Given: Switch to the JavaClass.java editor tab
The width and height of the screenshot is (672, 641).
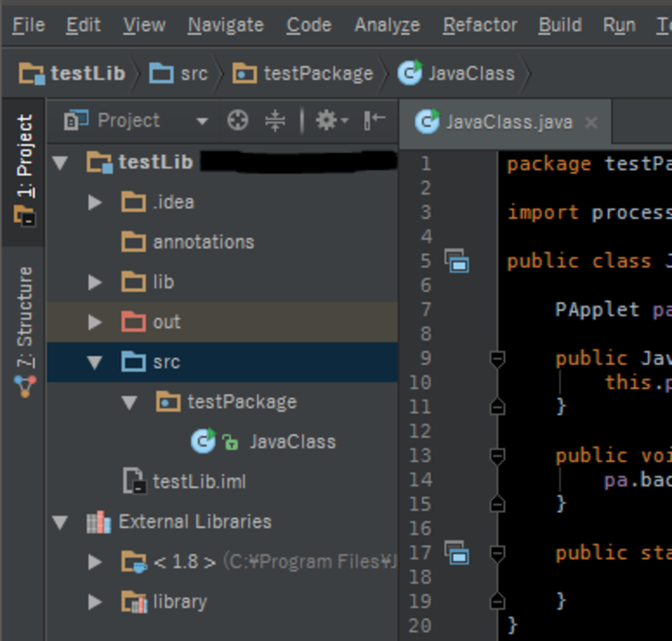Looking at the screenshot, I should (x=509, y=123).
